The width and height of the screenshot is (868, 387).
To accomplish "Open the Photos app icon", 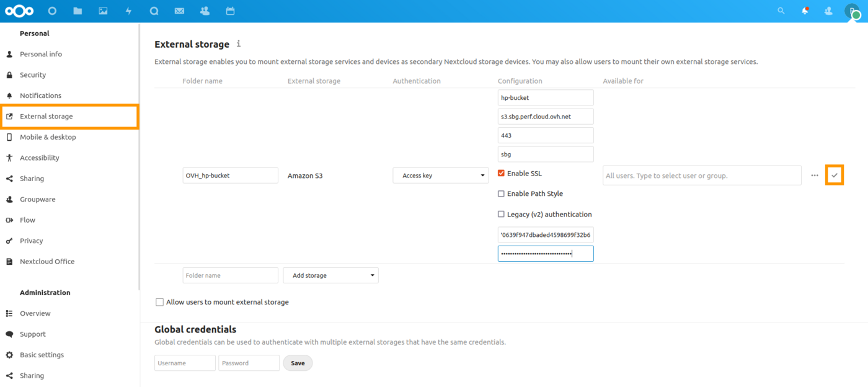I will [103, 11].
